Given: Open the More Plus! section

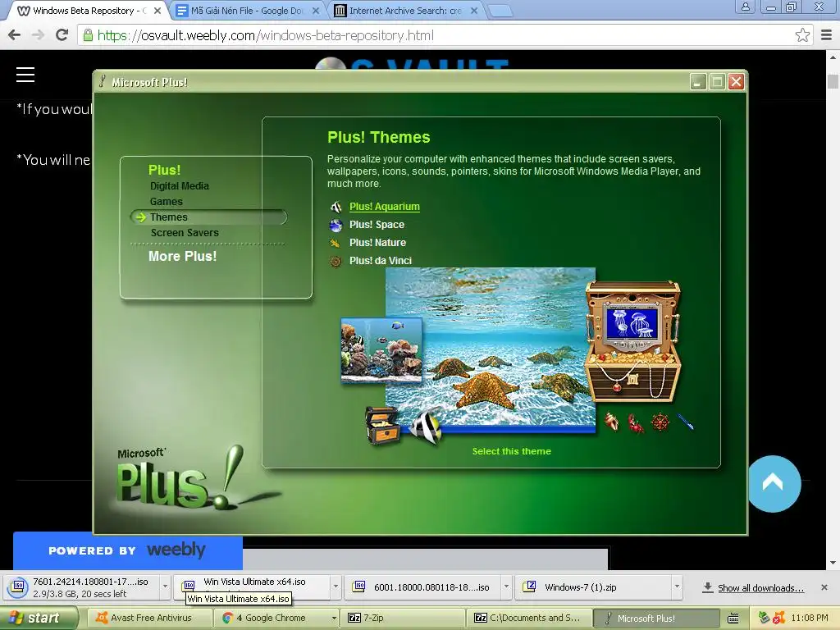Looking at the screenshot, I should tap(183, 256).
